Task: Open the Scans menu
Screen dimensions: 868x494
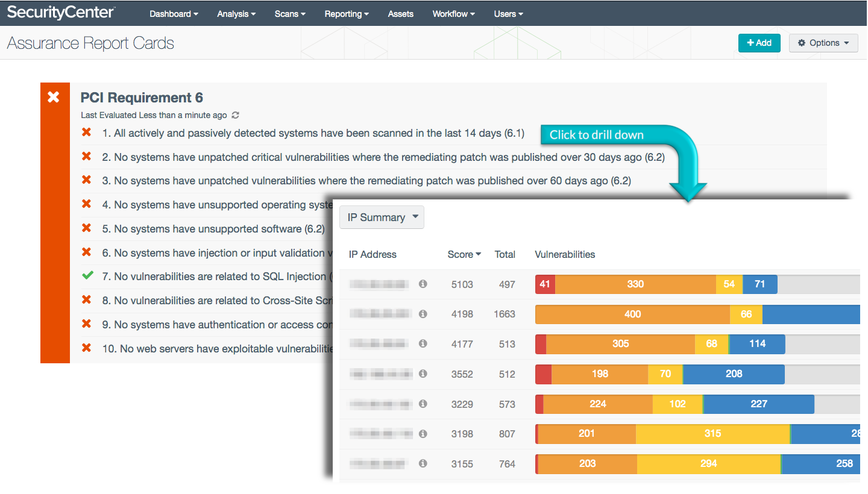Action: (290, 14)
